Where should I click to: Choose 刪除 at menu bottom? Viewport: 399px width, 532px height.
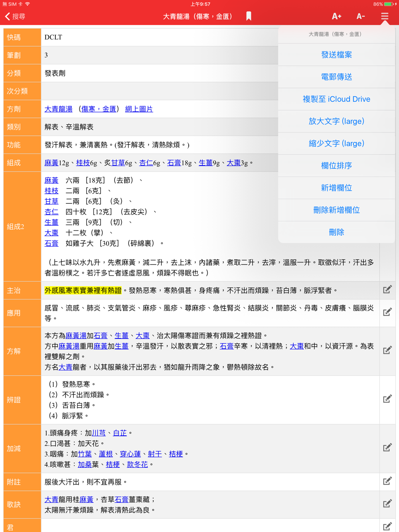coord(336,232)
